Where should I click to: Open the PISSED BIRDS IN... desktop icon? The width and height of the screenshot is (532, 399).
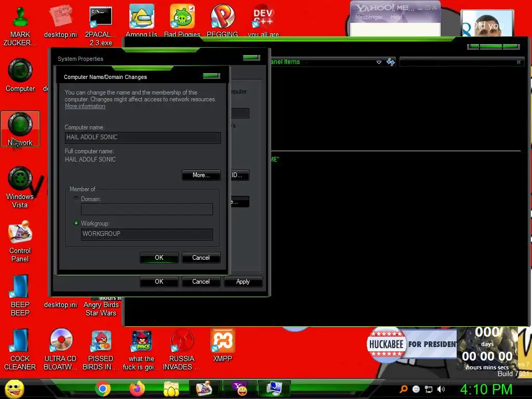[x=101, y=350]
